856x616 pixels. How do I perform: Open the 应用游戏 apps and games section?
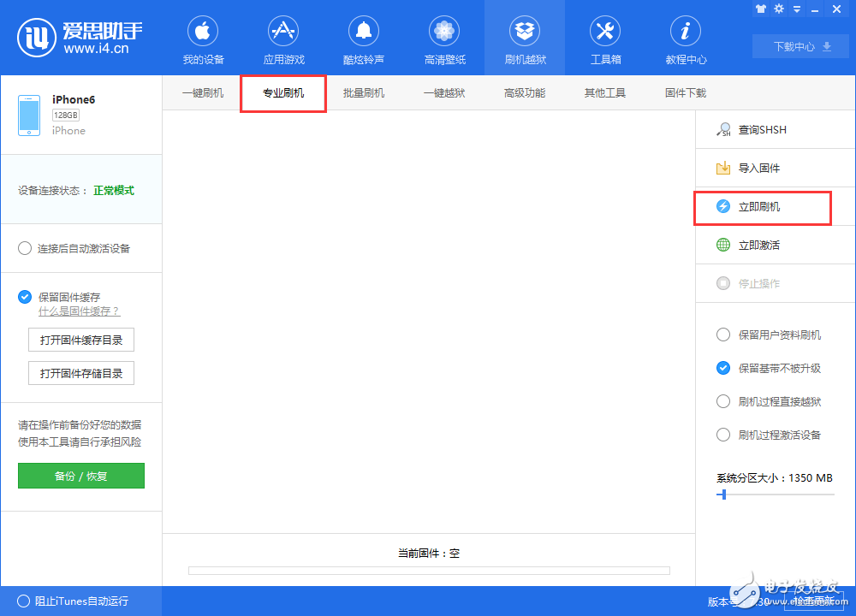283,38
